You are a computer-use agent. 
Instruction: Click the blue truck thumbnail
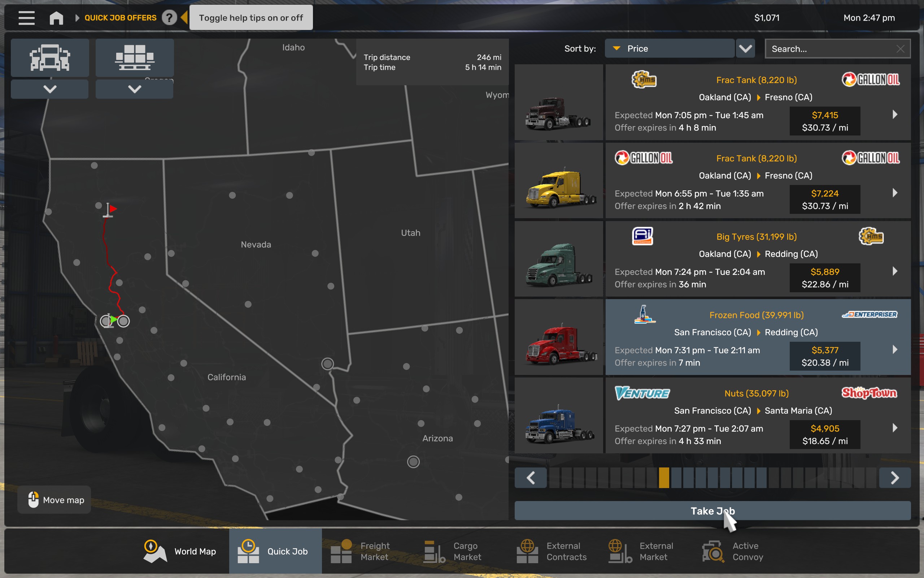(x=559, y=415)
